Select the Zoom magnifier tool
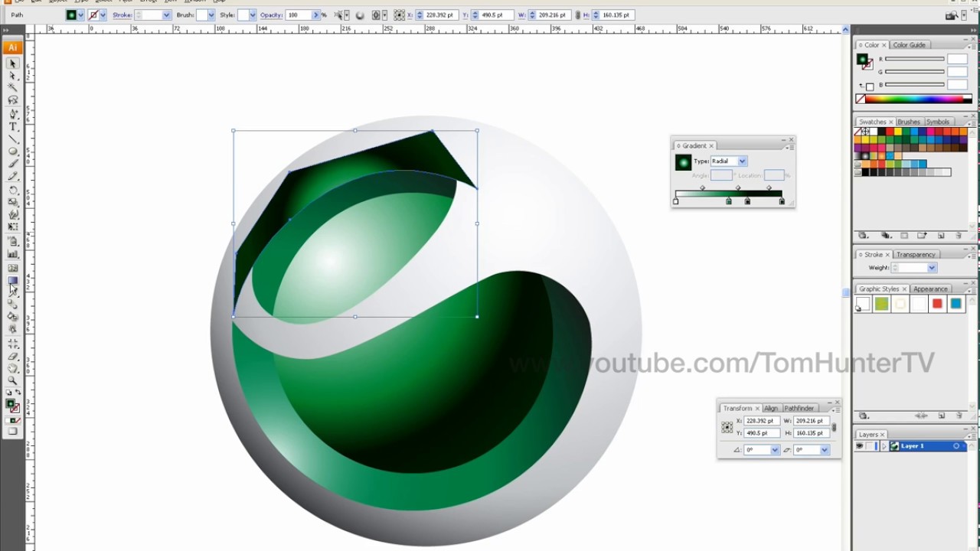The image size is (980, 551). (x=13, y=380)
